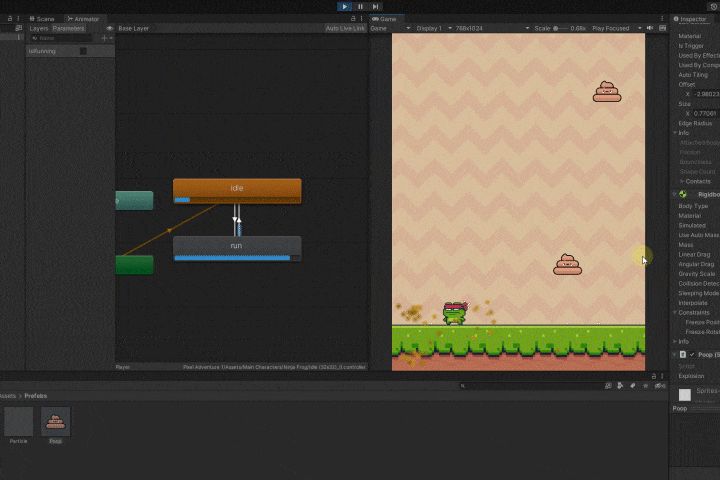Click the Base Layer breadcrumb
The height and width of the screenshot is (480, 720).
point(134,28)
